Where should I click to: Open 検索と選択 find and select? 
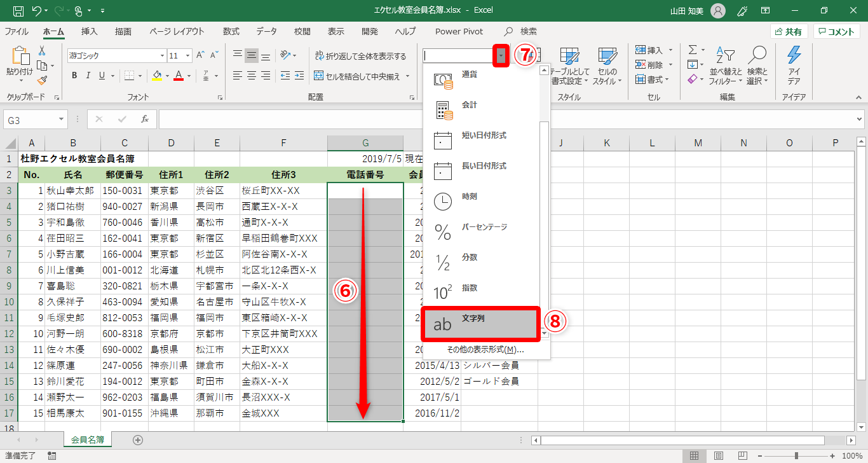757,67
